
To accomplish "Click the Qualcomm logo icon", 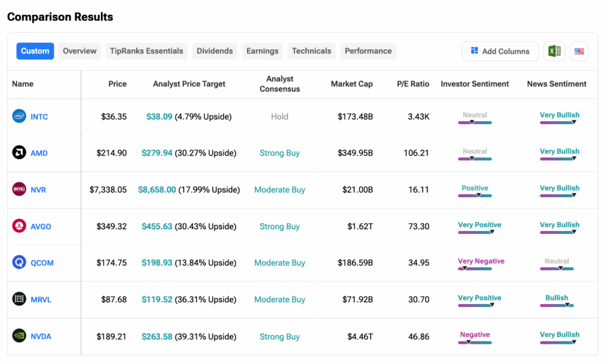I will coord(20,262).
